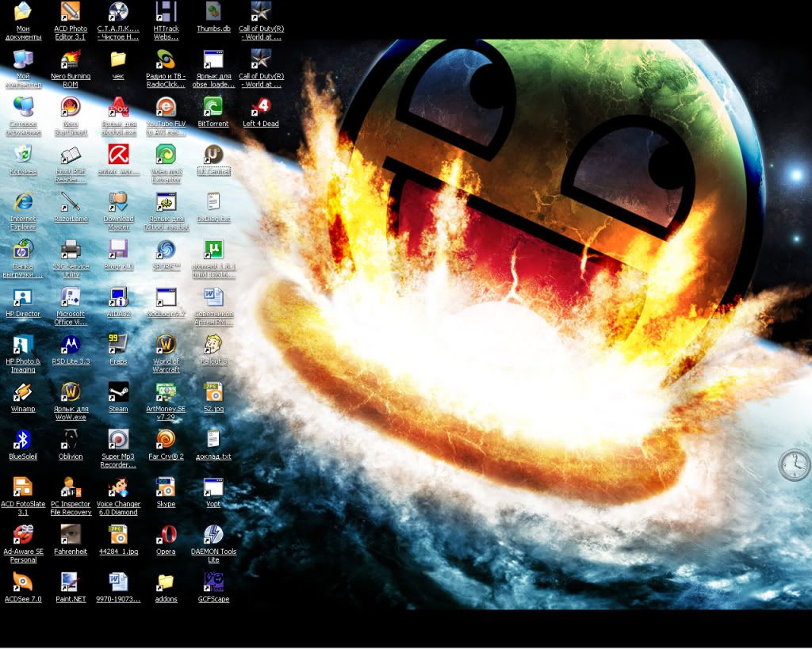Launch Nero Burning ROM shortcut
The width and height of the screenshot is (812, 649).
click(x=71, y=59)
